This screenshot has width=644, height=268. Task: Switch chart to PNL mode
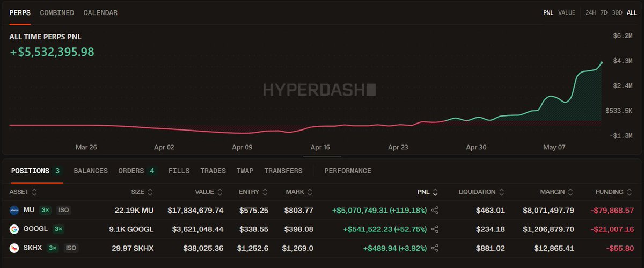(548, 12)
